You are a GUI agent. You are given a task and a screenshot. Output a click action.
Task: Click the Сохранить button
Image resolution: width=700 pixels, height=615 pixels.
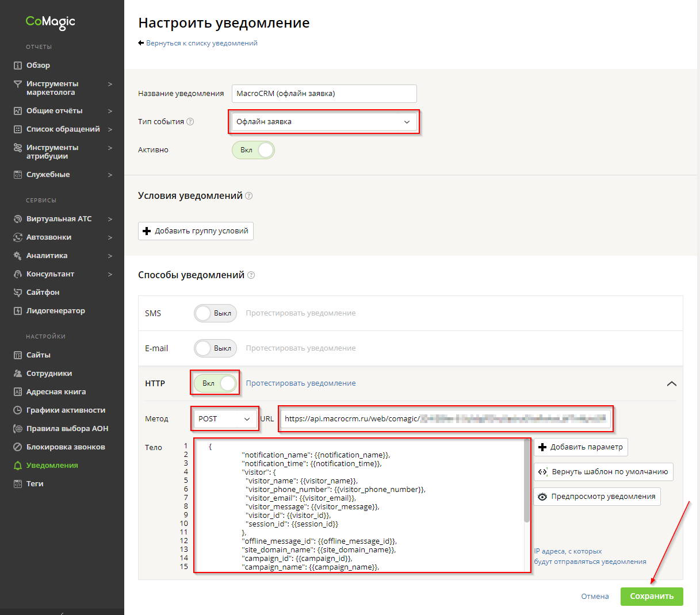pyautogui.click(x=652, y=597)
